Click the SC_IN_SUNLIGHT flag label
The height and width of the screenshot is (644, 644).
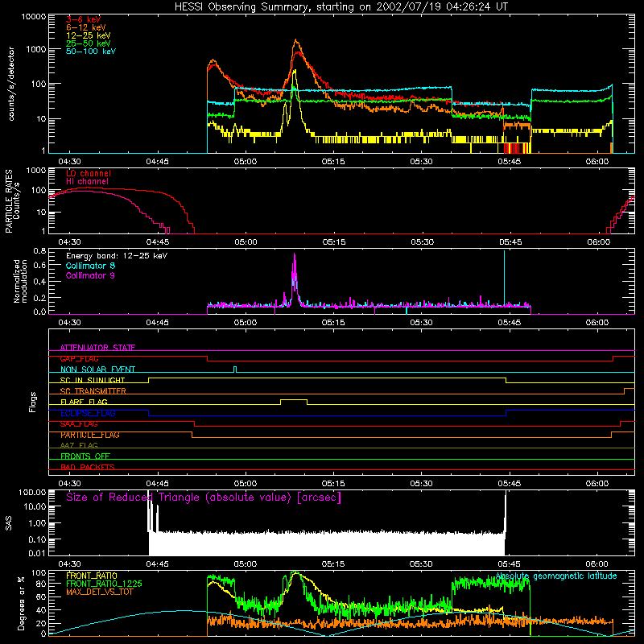coord(93,380)
